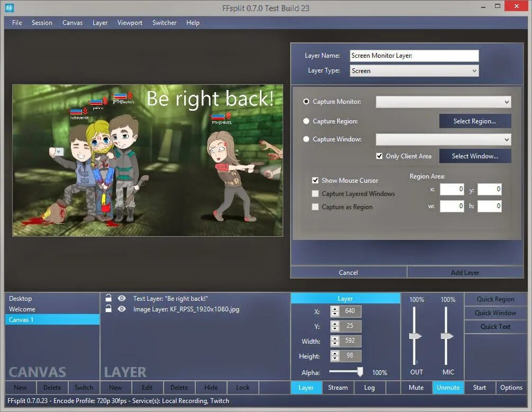Click the Layer Name input field
Screen dimensions: 532x412
[x=414, y=56]
